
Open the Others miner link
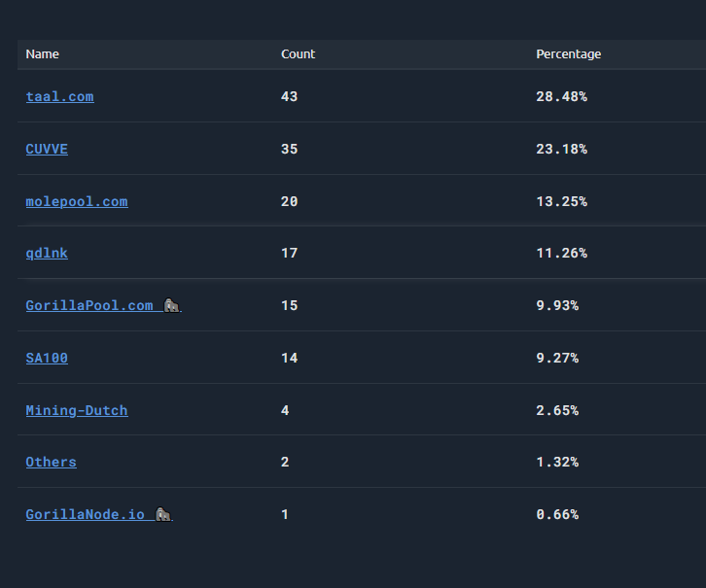pyautogui.click(x=52, y=462)
